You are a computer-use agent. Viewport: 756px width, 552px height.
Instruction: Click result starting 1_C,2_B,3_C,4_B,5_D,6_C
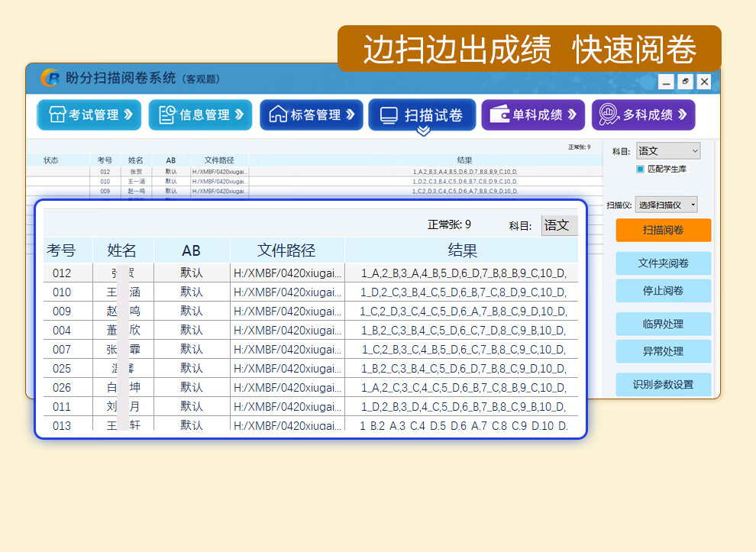(464, 350)
